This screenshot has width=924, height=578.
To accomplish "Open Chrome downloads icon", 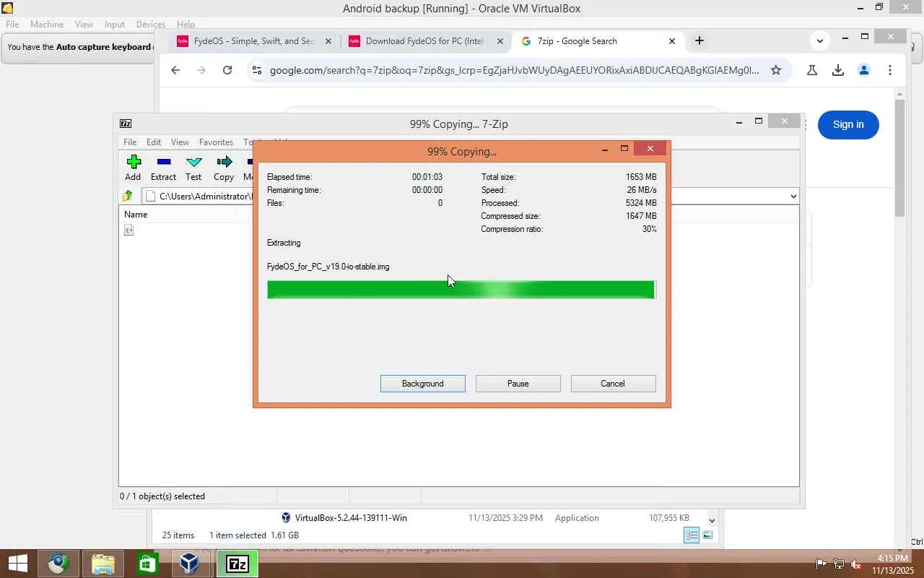I will coord(838,70).
